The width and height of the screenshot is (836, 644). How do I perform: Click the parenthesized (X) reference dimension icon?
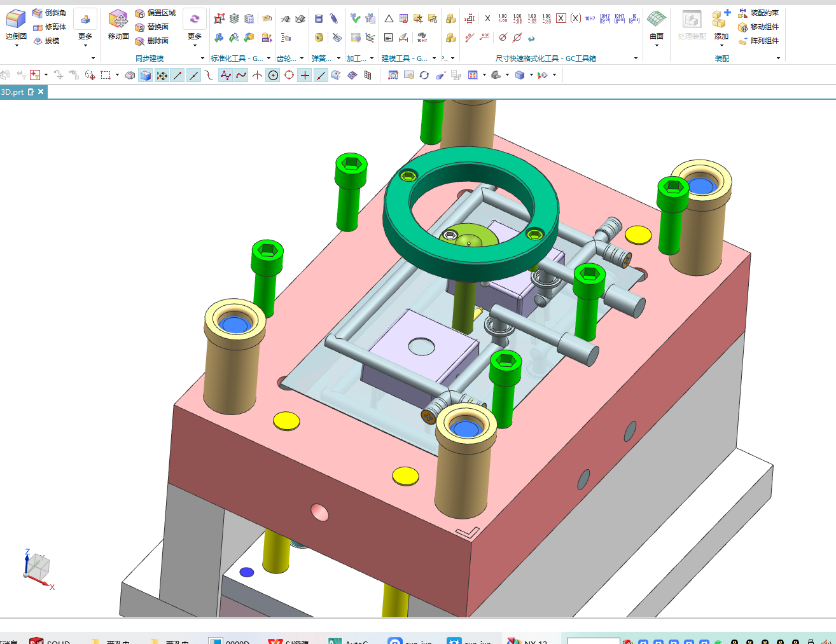click(x=575, y=18)
